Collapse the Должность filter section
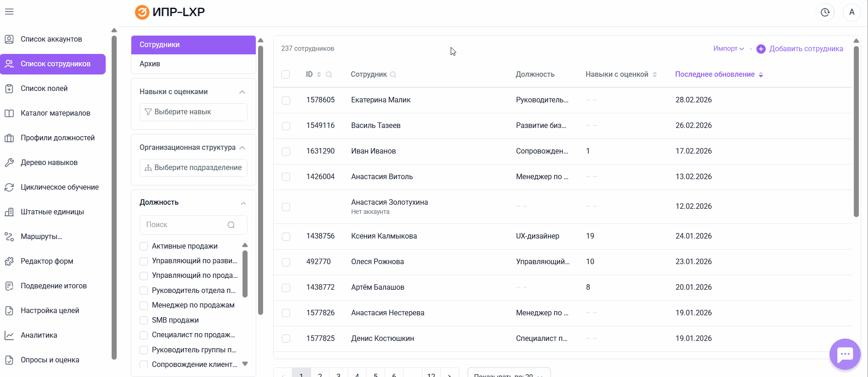This screenshot has height=377, width=868. (x=243, y=203)
